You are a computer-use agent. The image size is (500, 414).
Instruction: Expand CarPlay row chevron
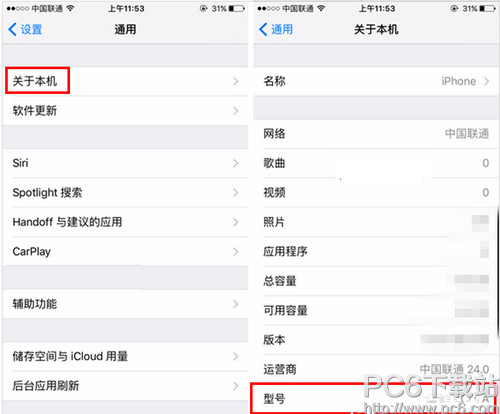[236, 251]
